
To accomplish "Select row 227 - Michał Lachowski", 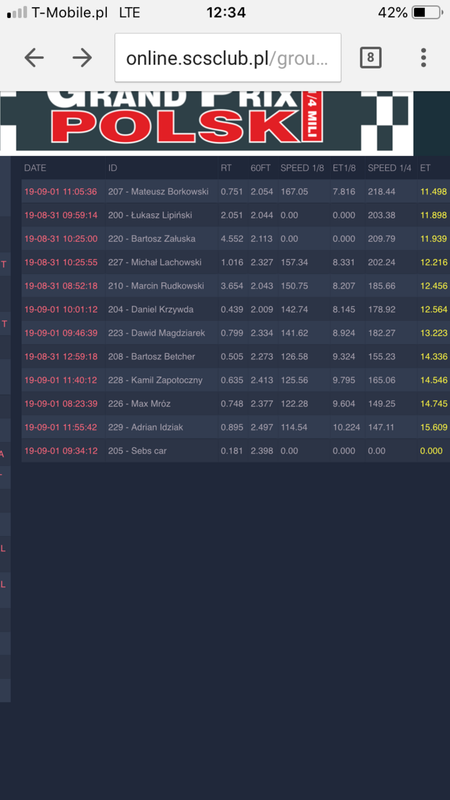I will pyautogui.click(x=236, y=262).
